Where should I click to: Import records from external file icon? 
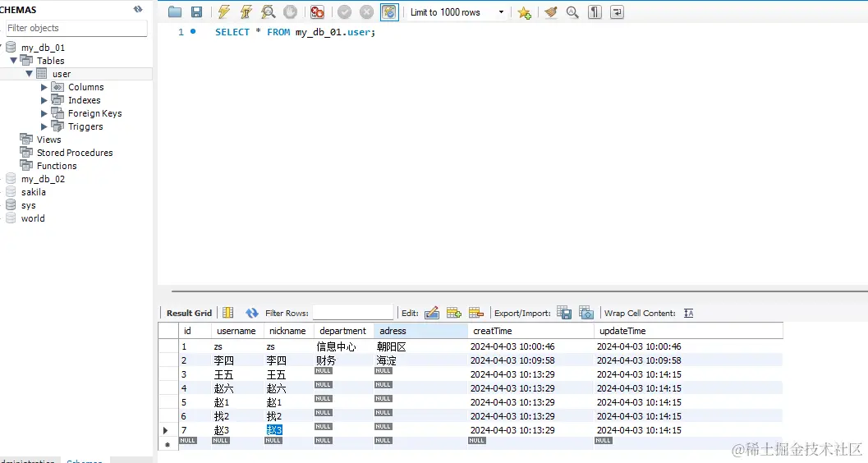(586, 313)
